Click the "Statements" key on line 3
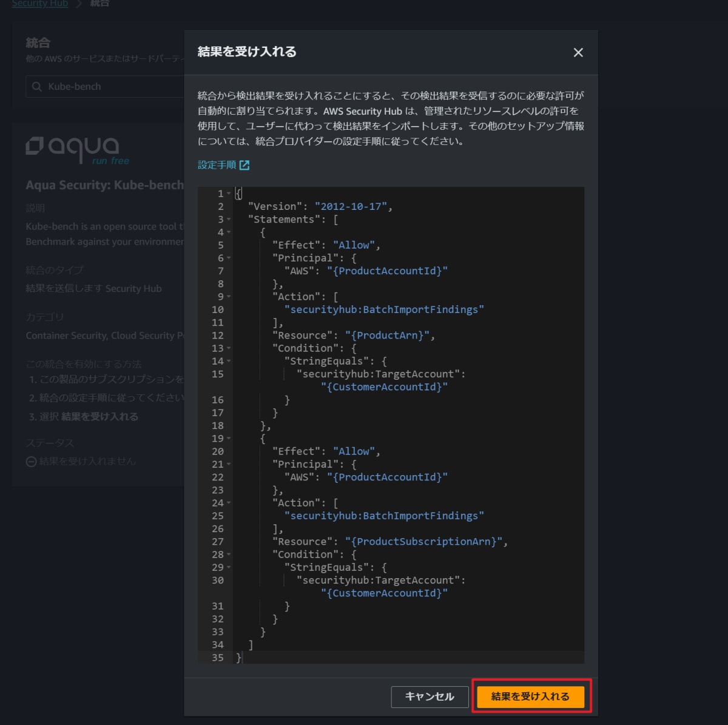This screenshot has width=728, height=725. [284, 220]
